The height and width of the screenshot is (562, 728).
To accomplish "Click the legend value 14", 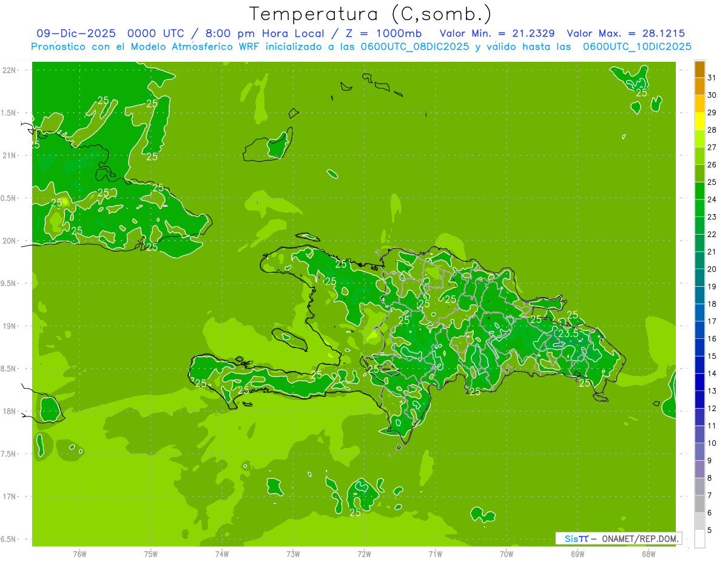I will pyautogui.click(x=712, y=373).
